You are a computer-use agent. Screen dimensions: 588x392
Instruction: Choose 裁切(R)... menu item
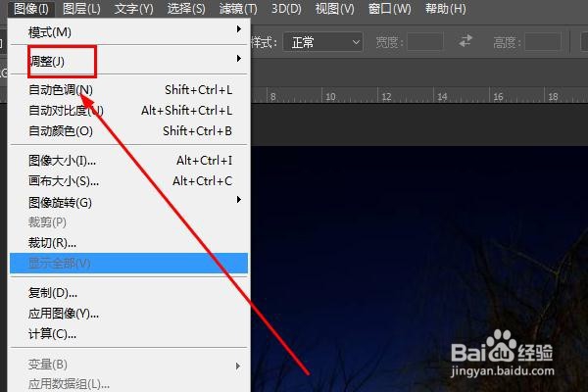[128, 243]
